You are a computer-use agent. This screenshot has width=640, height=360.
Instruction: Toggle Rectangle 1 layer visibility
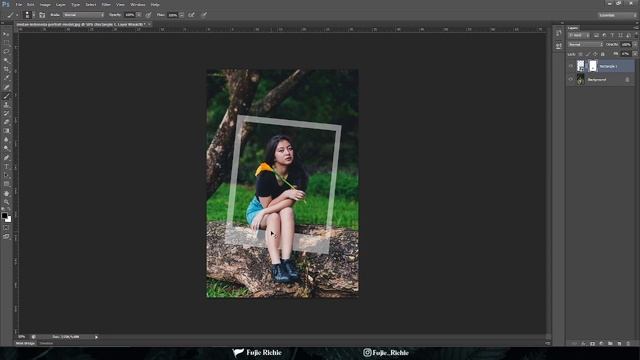click(571, 66)
